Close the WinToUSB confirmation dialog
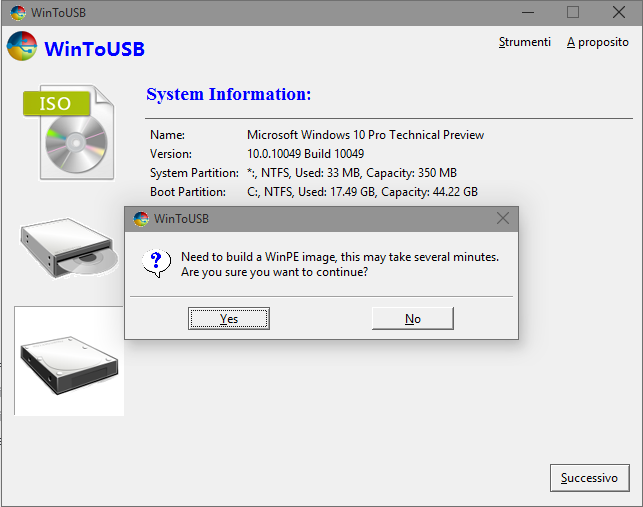Screen dimensions: 643x507 click(x=503, y=218)
